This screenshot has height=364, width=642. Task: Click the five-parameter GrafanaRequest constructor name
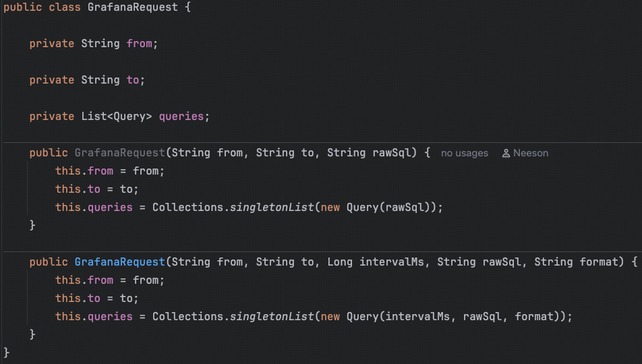119,262
